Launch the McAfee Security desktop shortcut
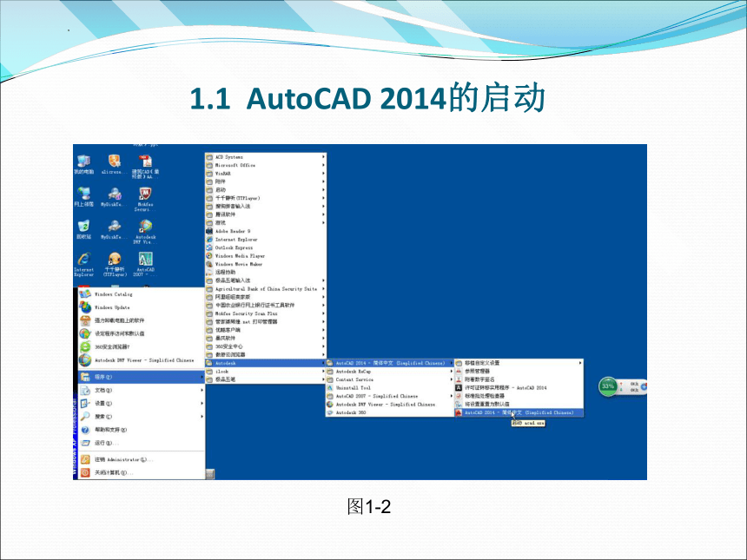Viewport: 747px width, 560px height. coord(145,199)
